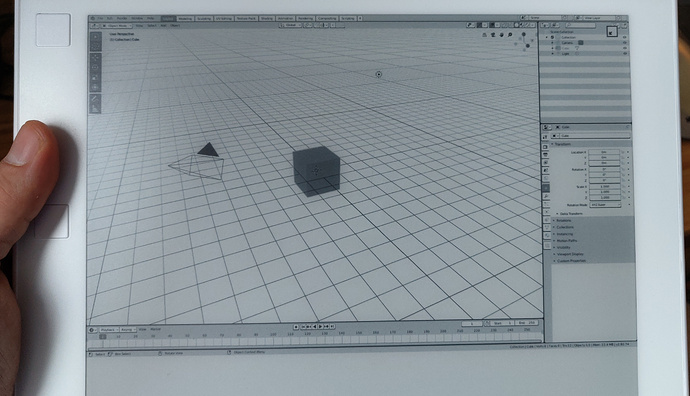Open the timeline Playback menu

[x=109, y=330]
